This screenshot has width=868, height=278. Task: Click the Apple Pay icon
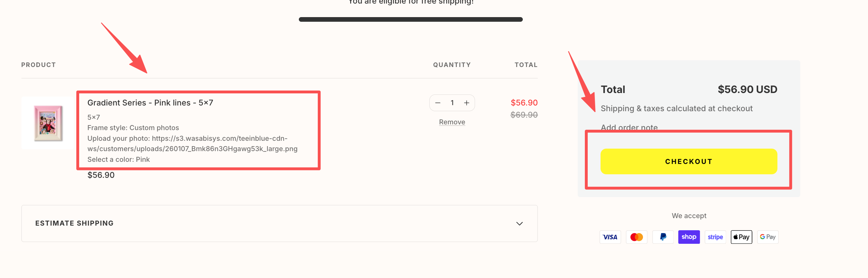741,237
